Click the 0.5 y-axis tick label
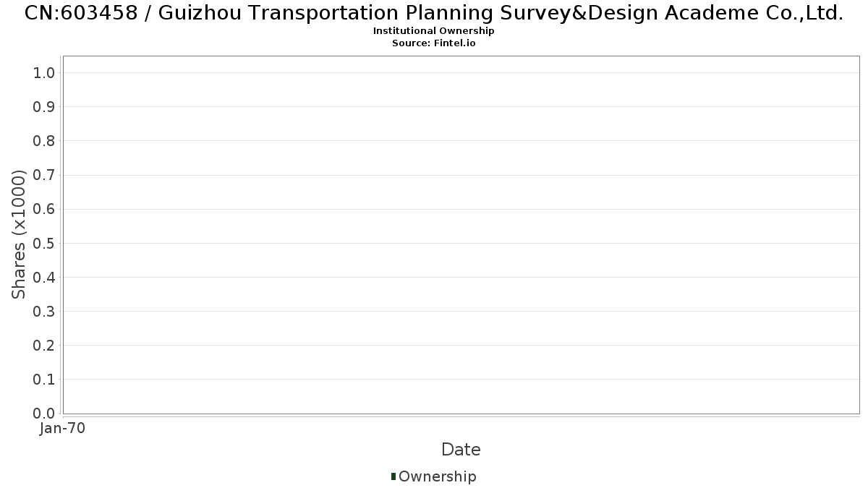 click(x=44, y=243)
